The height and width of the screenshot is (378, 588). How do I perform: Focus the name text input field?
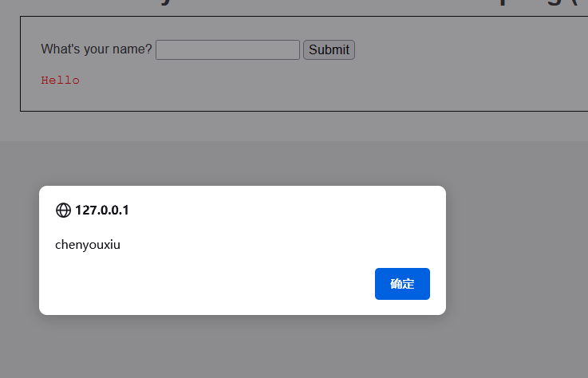tap(227, 50)
